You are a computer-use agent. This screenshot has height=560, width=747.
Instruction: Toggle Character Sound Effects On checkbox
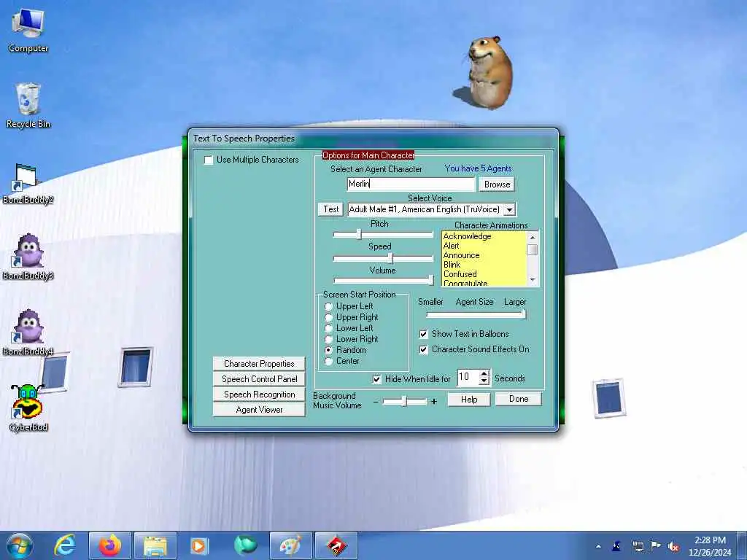tap(423, 349)
